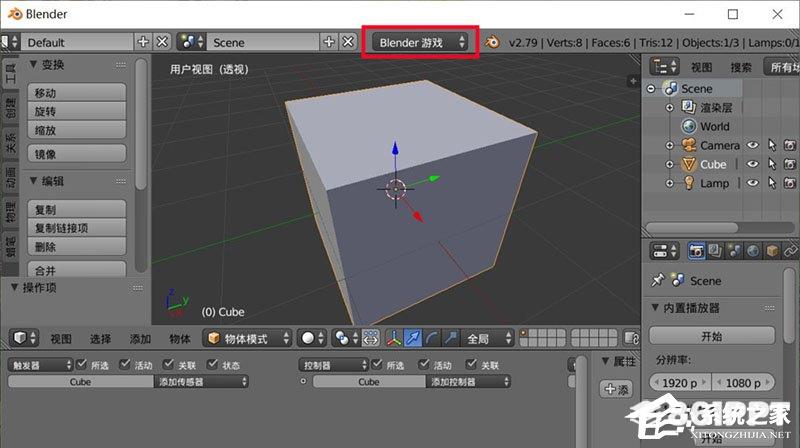Toggle Lamp selectability arrow in outliner
This screenshot has height=448, width=800.
point(771,183)
